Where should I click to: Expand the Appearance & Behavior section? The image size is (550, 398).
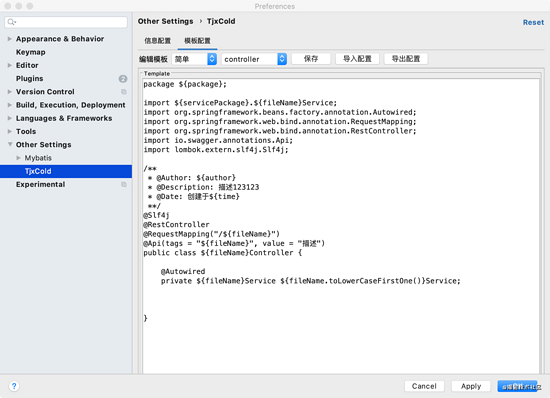(10, 39)
